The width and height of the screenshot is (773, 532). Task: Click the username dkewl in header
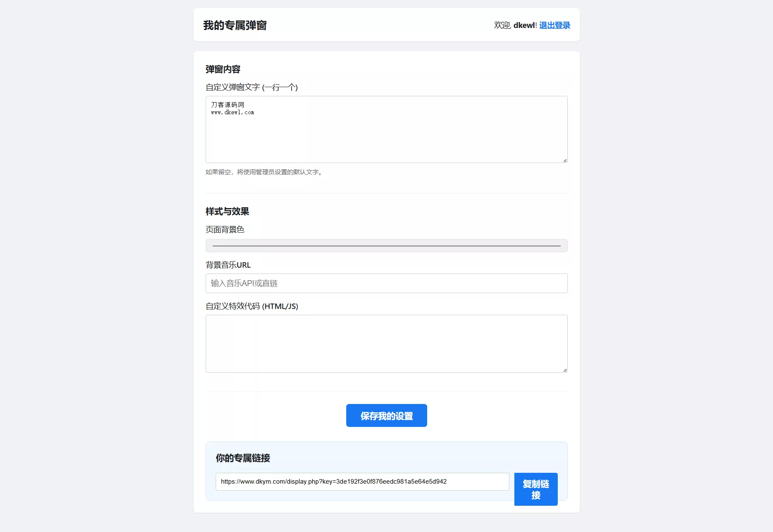click(x=524, y=25)
